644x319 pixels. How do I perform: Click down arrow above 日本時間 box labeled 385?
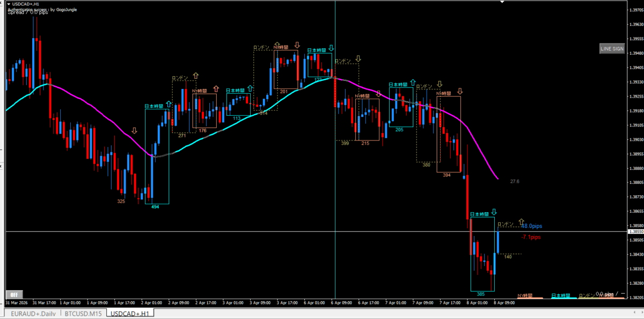click(x=494, y=212)
